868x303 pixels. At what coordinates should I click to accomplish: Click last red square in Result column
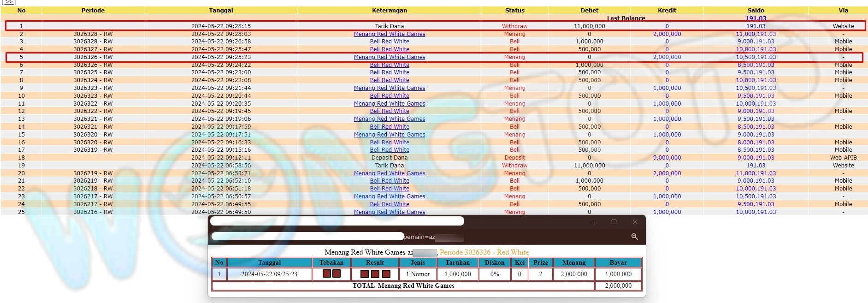386,274
